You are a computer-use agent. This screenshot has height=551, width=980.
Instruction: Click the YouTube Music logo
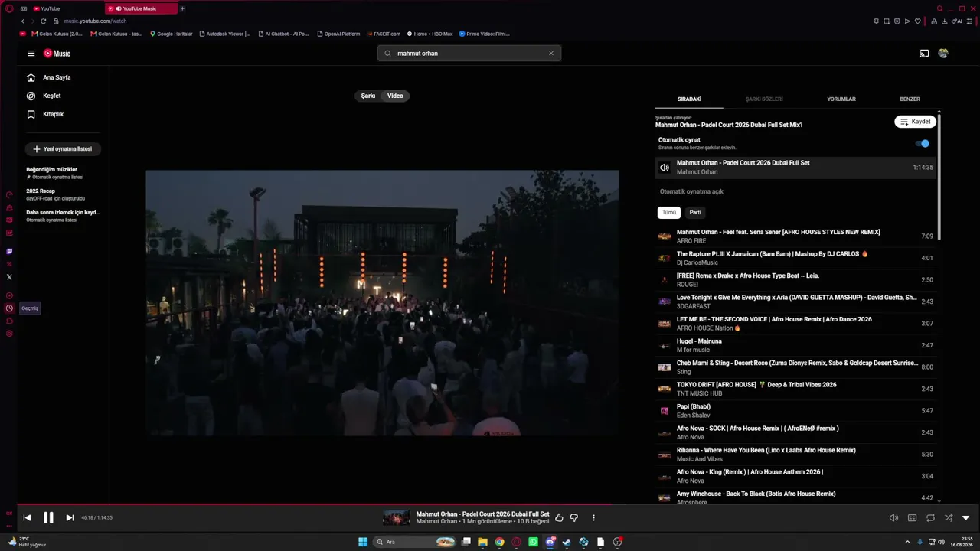tap(57, 54)
